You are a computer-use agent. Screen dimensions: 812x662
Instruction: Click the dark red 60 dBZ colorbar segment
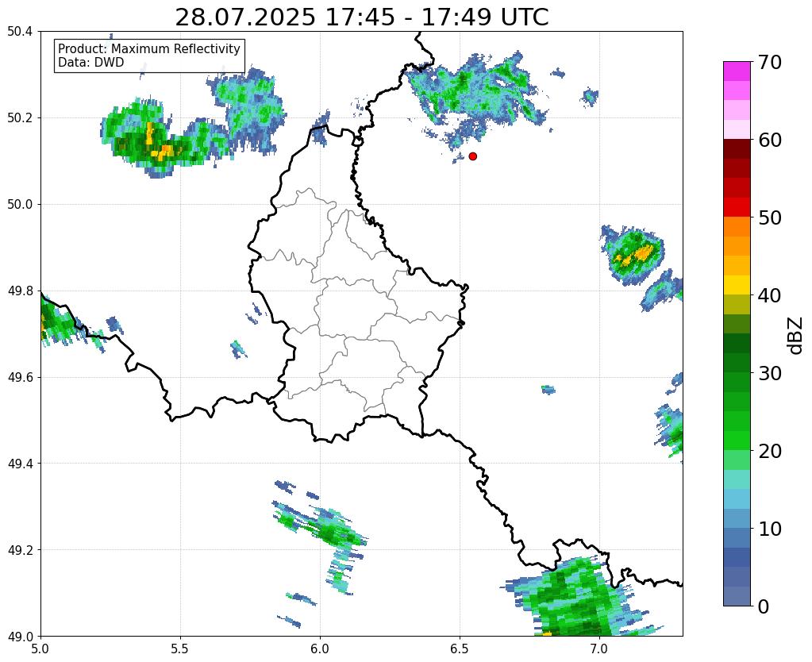tap(737, 148)
